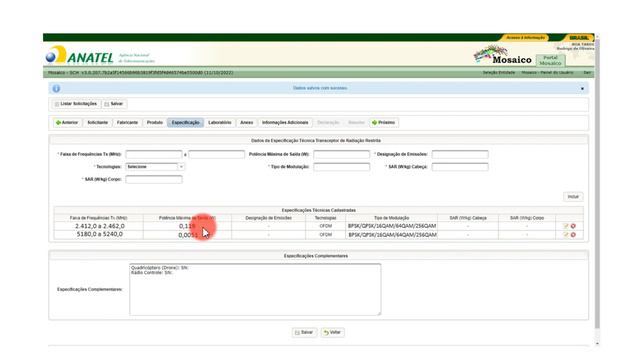Open the Fabricante tab

(127, 122)
